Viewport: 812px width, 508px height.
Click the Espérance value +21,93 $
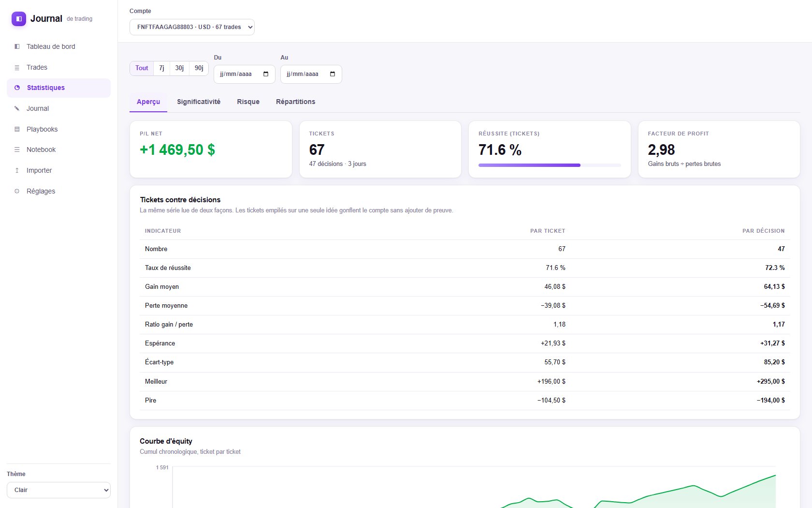[553, 344]
